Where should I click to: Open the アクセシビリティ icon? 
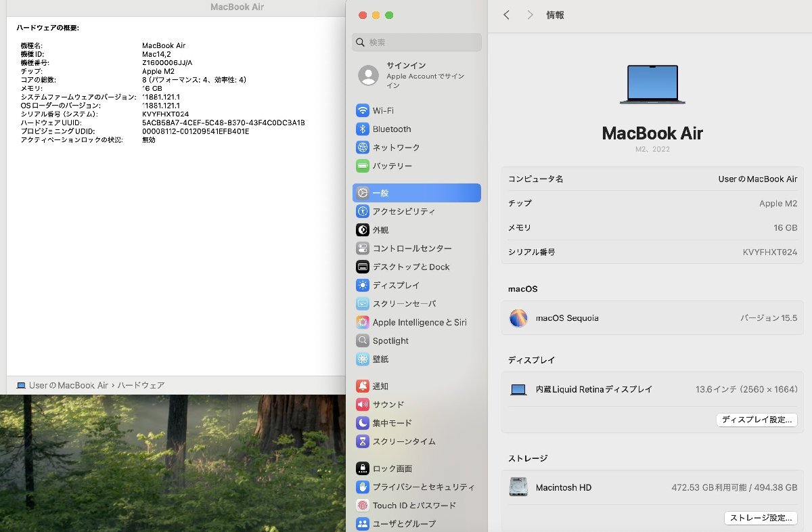pos(363,211)
